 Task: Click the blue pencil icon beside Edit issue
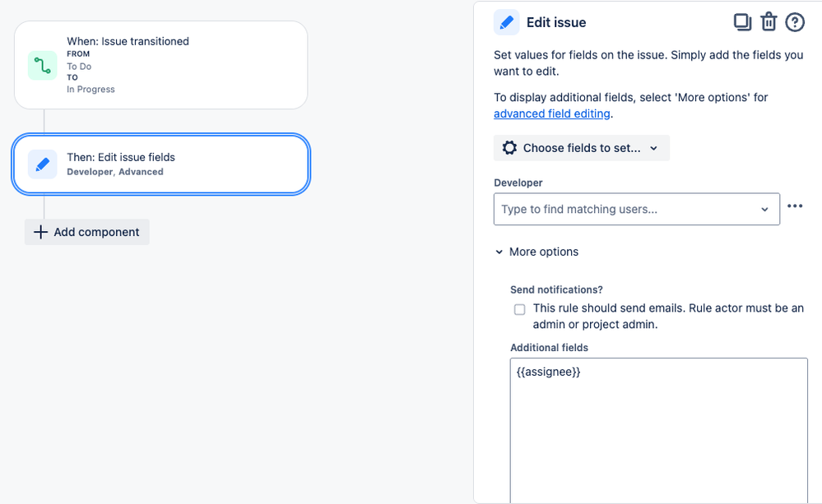[x=506, y=22]
